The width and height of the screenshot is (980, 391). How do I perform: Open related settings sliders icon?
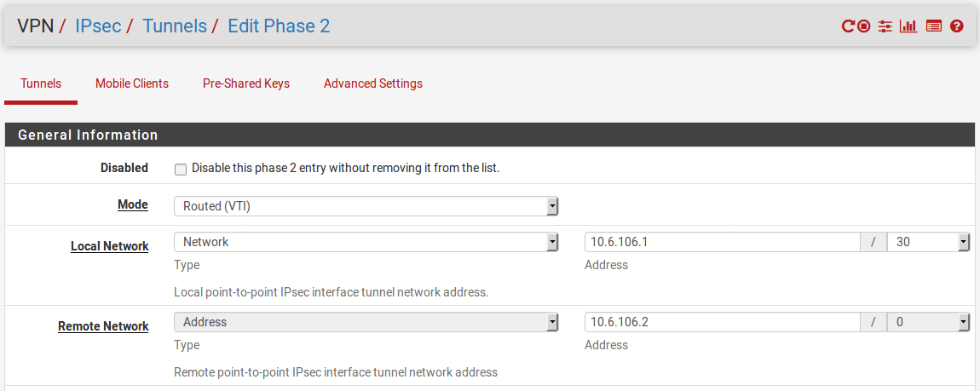(x=885, y=26)
